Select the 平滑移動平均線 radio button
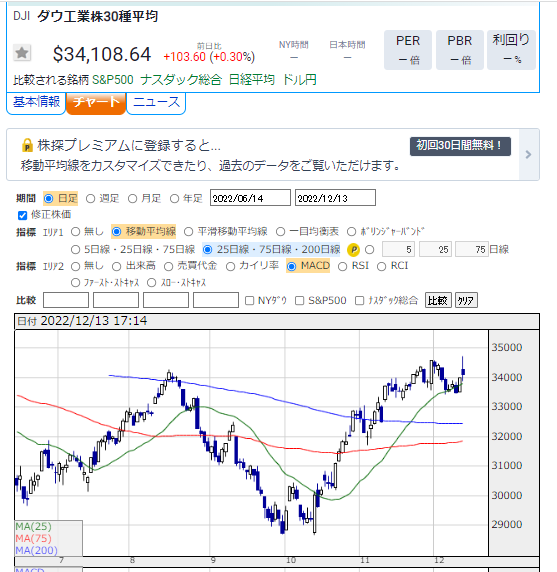This screenshot has height=572, width=557. [188, 232]
